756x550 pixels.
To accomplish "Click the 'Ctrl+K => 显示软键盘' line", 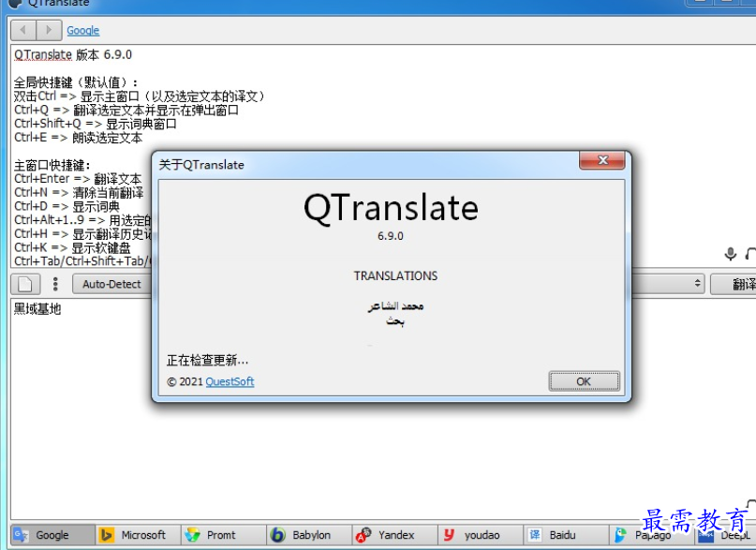I will pos(72,247).
